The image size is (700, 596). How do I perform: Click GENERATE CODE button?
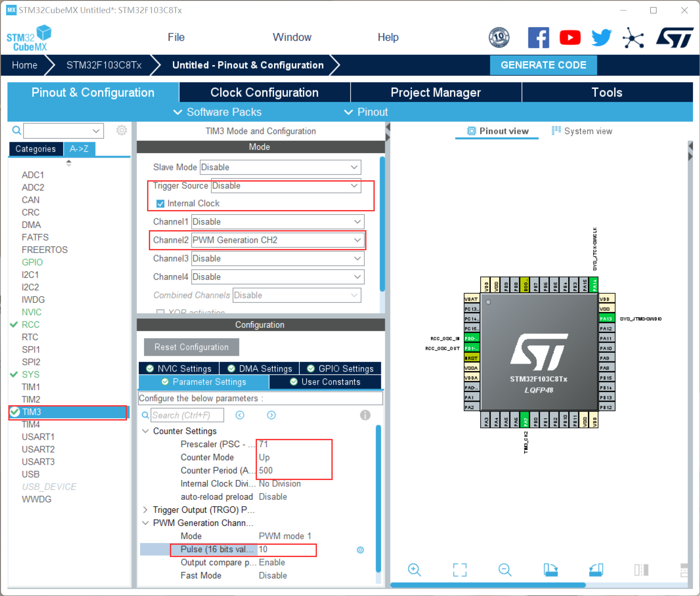543,65
